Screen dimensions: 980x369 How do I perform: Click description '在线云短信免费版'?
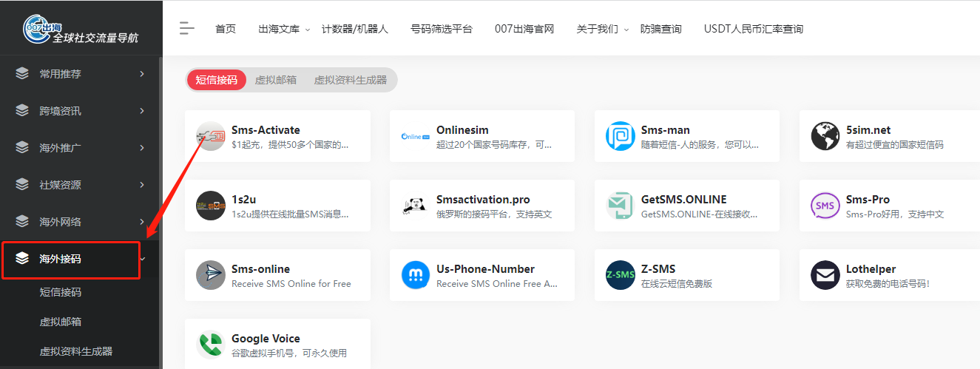pyautogui.click(x=677, y=284)
